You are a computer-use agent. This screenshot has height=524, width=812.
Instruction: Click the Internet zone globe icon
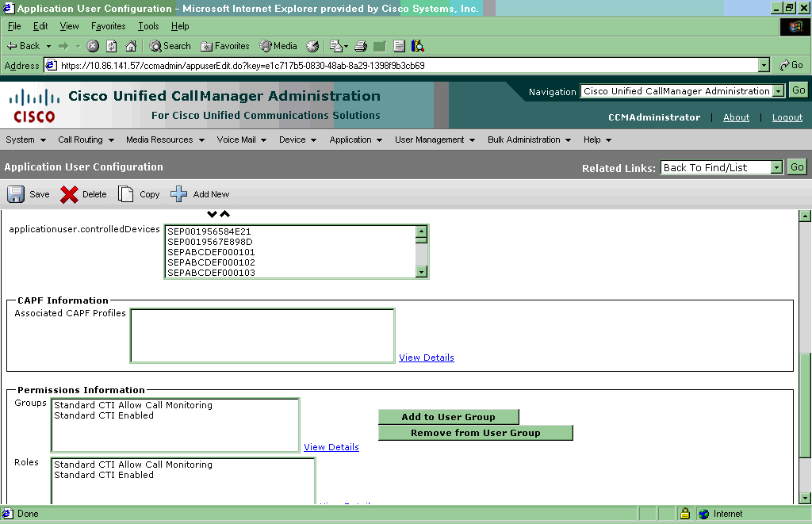tap(704, 514)
